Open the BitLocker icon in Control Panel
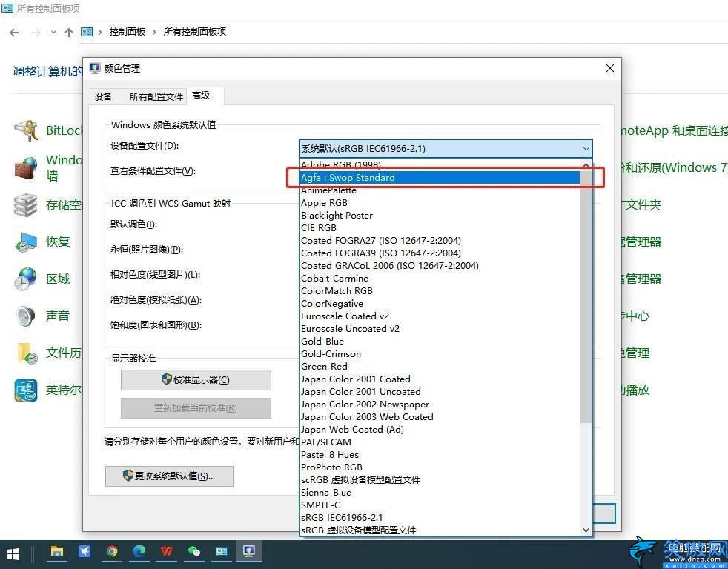 26,130
